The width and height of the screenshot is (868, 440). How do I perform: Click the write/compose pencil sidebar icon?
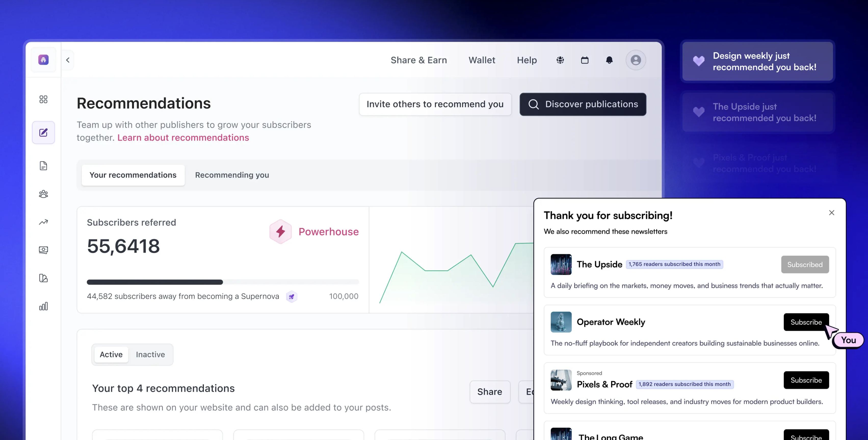[x=43, y=132]
